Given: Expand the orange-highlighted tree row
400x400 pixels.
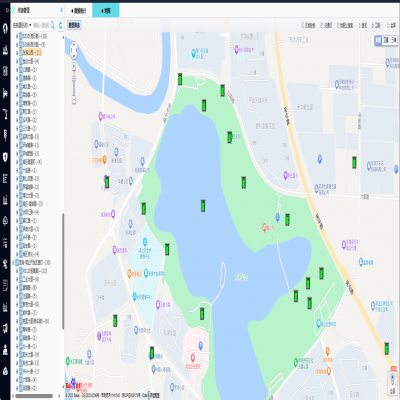Looking at the screenshot, I should tap(17, 53).
